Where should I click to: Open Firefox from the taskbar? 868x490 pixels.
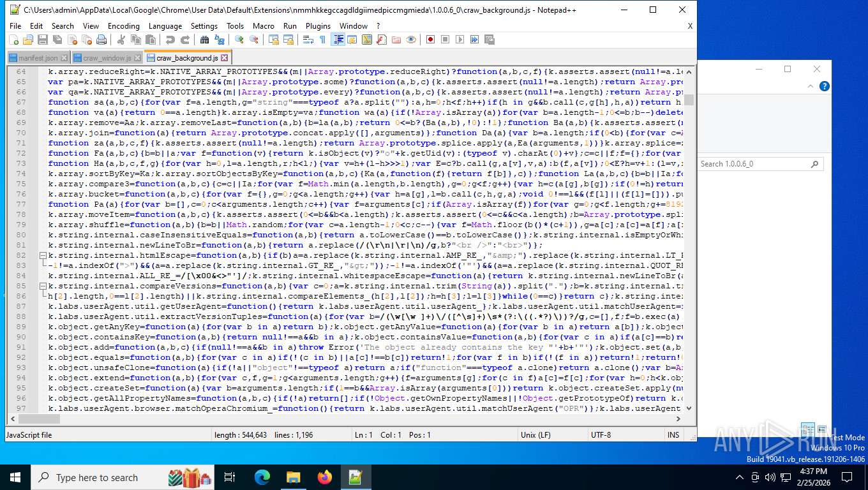325,477
